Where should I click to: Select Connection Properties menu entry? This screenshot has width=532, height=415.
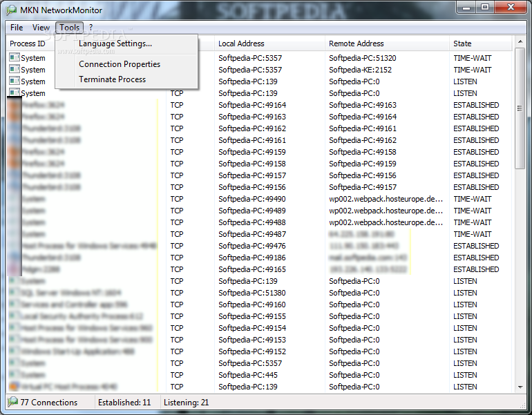[x=120, y=64]
